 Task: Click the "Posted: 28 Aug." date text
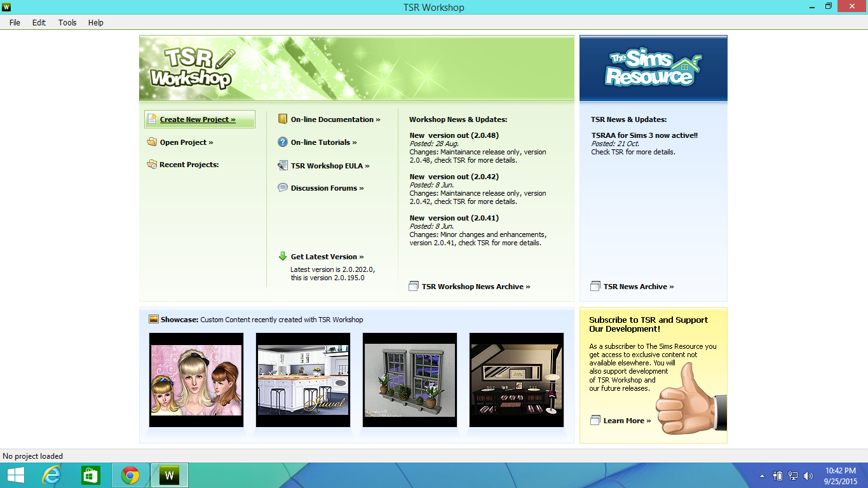pyautogui.click(x=434, y=144)
